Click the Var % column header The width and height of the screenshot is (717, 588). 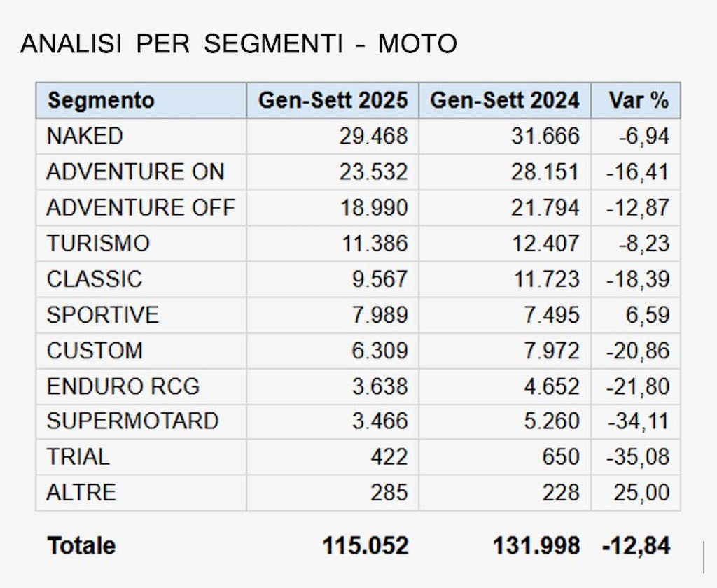638,100
